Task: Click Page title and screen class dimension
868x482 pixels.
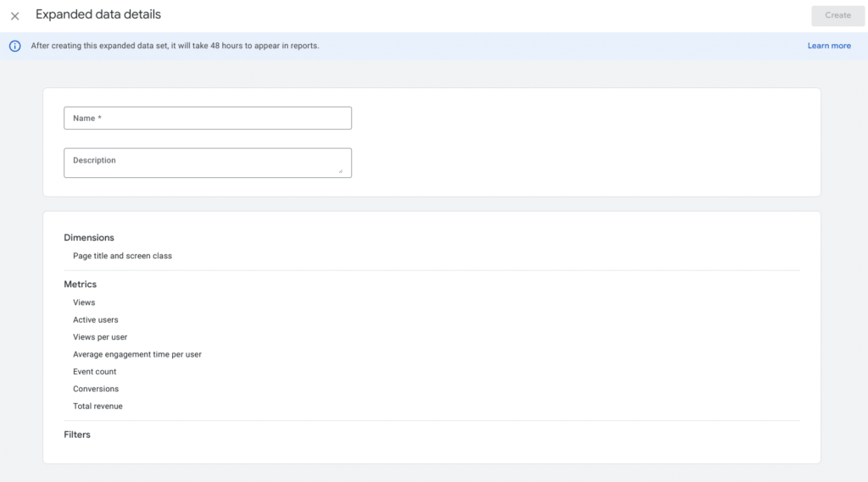Action: [x=122, y=256]
